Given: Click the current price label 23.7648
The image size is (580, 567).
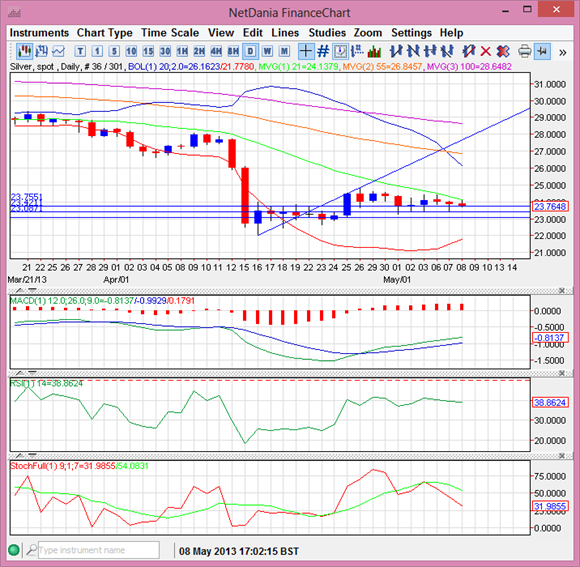Looking at the screenshot, I should [550, 206].
